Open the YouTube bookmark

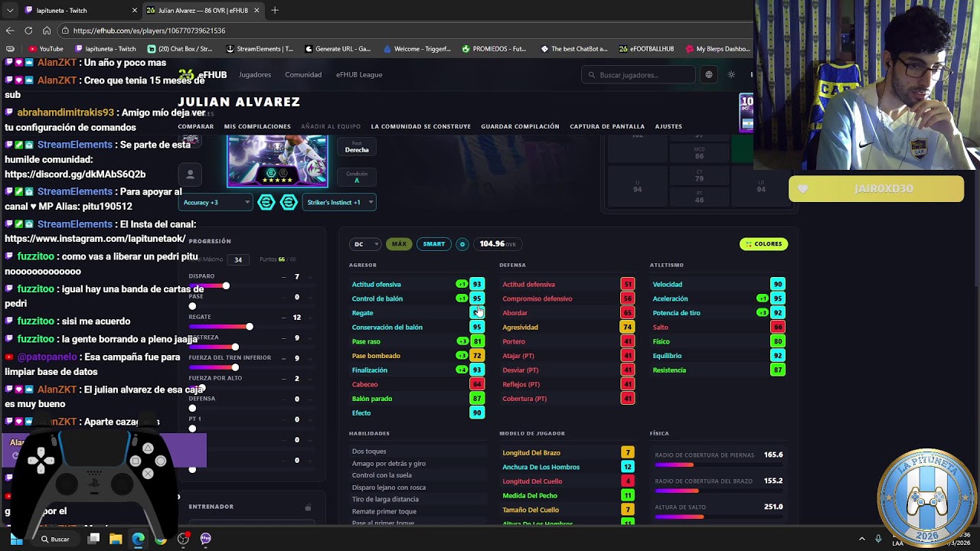(x=46, y=49)
